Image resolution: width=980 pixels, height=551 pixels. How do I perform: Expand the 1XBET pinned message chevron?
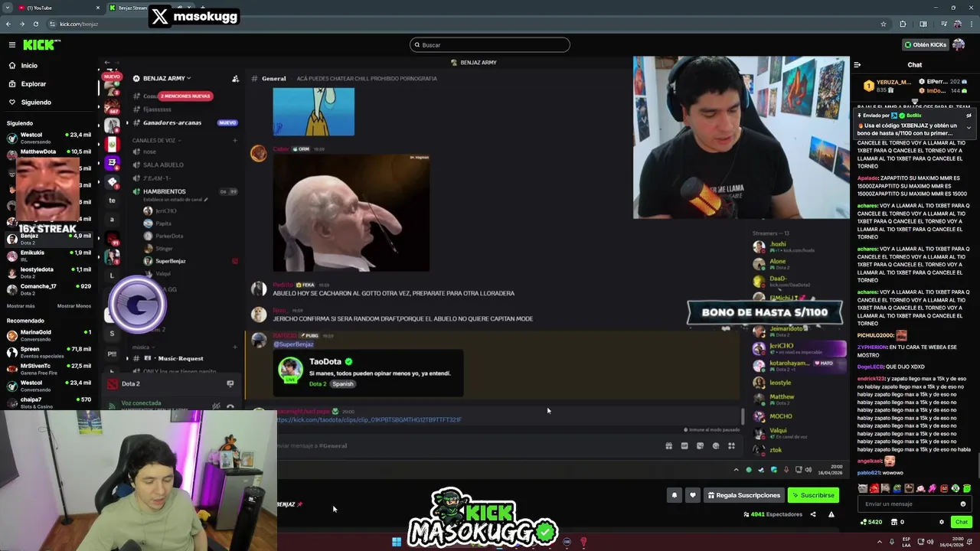(x=969, y=127)
